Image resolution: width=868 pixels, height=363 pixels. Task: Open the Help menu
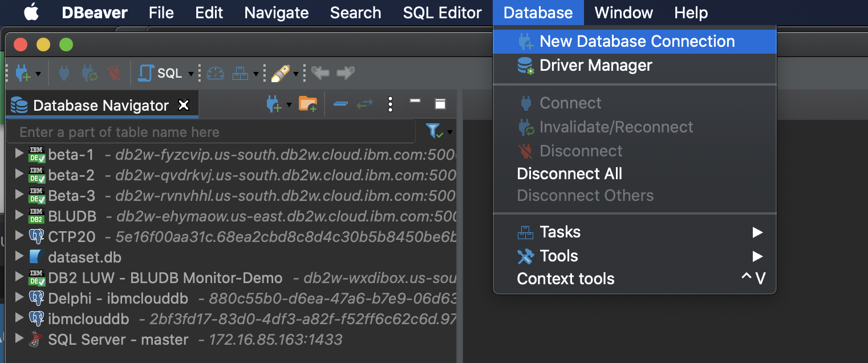click(x=691, y=13)
